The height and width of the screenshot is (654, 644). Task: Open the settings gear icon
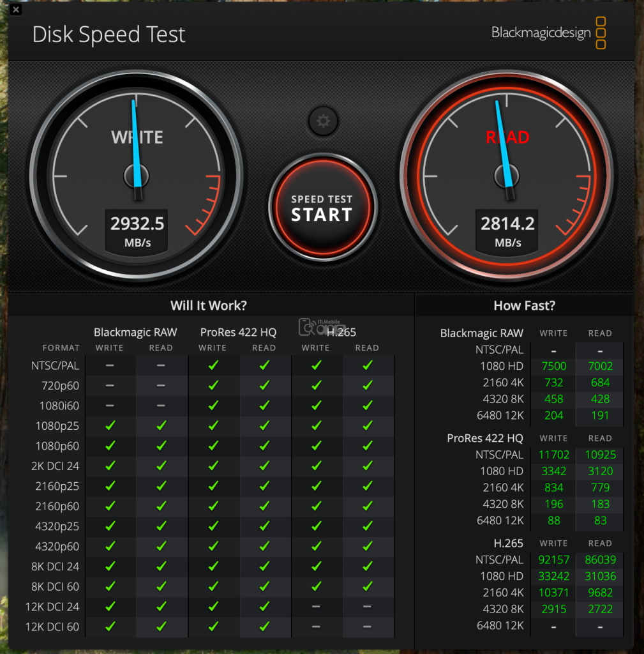coord(323,121)
